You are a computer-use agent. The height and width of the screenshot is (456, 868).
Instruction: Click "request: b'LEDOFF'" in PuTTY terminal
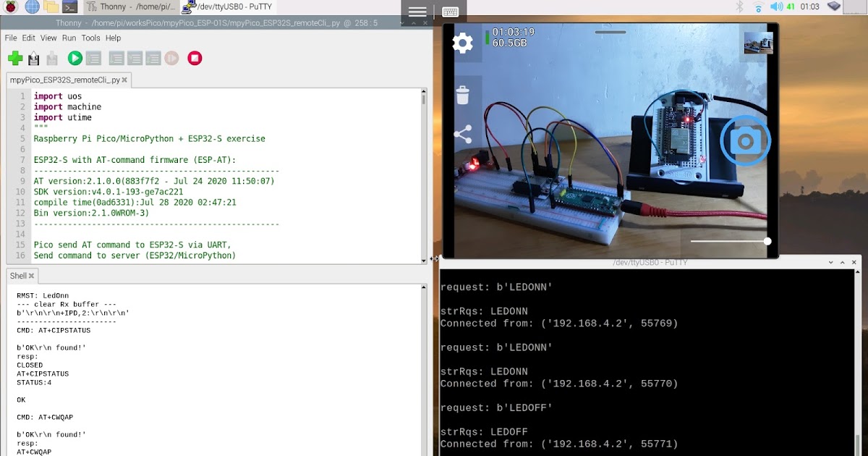496,408
